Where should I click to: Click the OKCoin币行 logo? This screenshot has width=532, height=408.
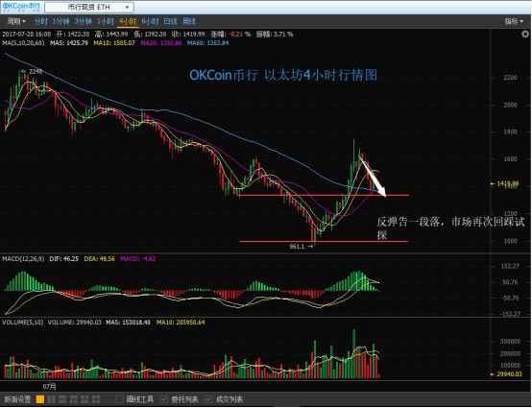[x=21, y=7]
